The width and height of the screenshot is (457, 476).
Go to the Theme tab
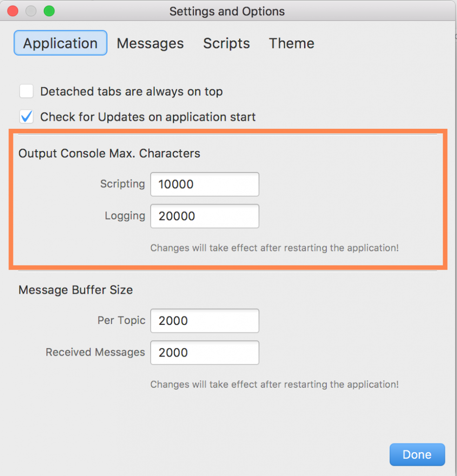click(291, 43)
